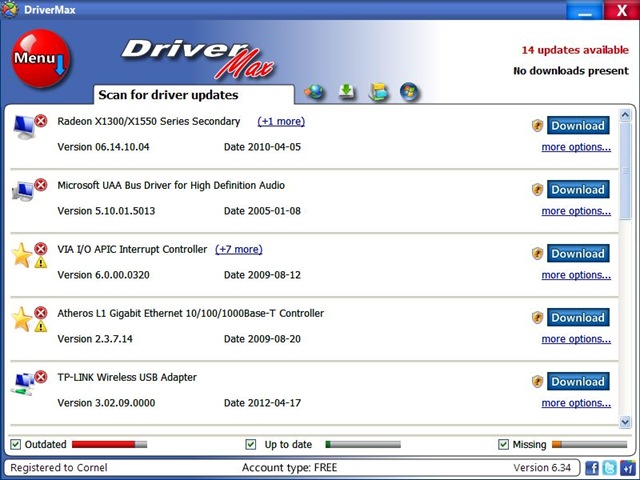Viewport: 640px width, 480px height.
Task: Click red X status icon on VIA I/O APIC row
Action: pos(41,249)
